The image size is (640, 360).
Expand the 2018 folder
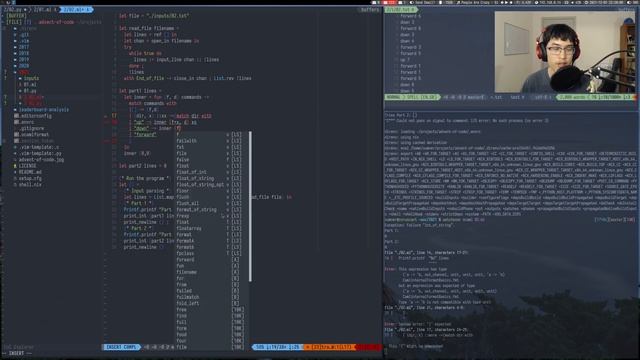click(x=24, y=53)
